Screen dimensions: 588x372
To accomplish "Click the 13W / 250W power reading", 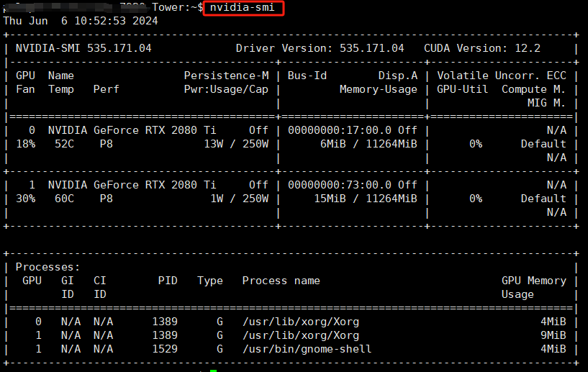I will pyautogui.click(x=236, y=144).
